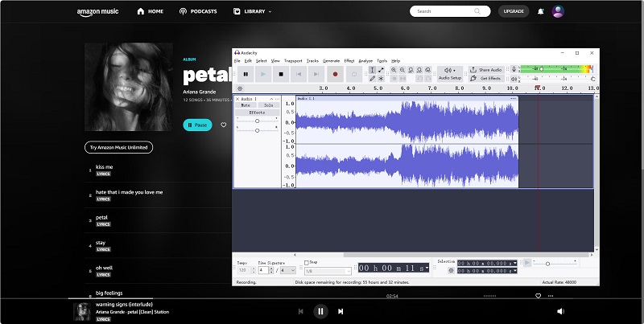This screenshot has width=644, height=324.
Task: Click the Try Amazon Music Unlimited button
Action: pyautogui.click(x=118, y=147)
